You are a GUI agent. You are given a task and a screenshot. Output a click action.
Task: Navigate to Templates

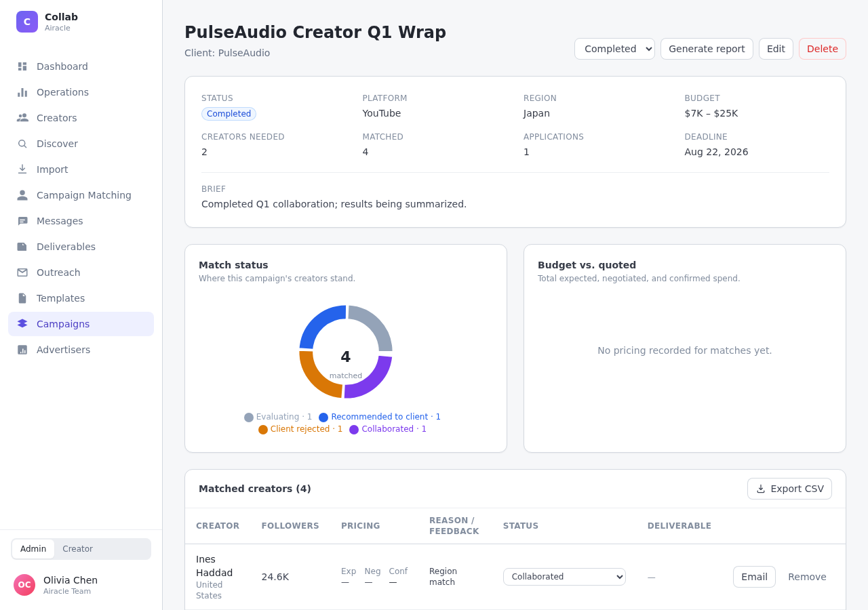tap(81, 298)
